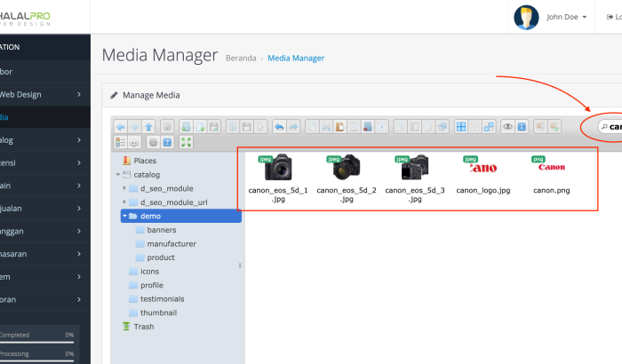Viewport: 622px width, 364px height.
Task: Select the manufacturer folder in the tree
Action: [171, 244]
